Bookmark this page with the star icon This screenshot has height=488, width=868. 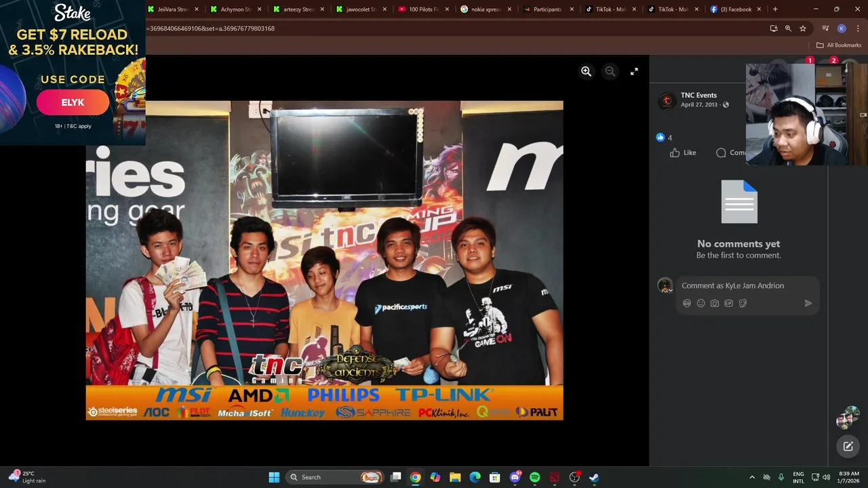803,28
